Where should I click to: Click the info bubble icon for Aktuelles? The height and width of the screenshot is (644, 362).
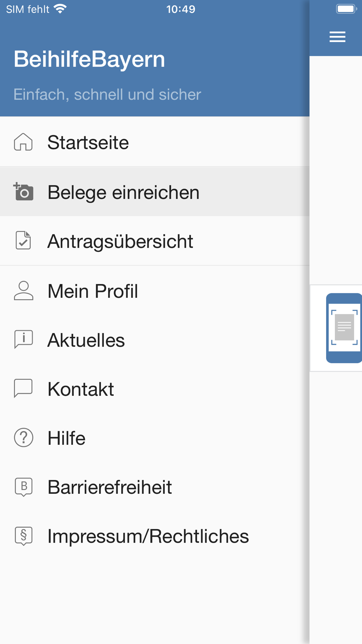pos(24,339)
